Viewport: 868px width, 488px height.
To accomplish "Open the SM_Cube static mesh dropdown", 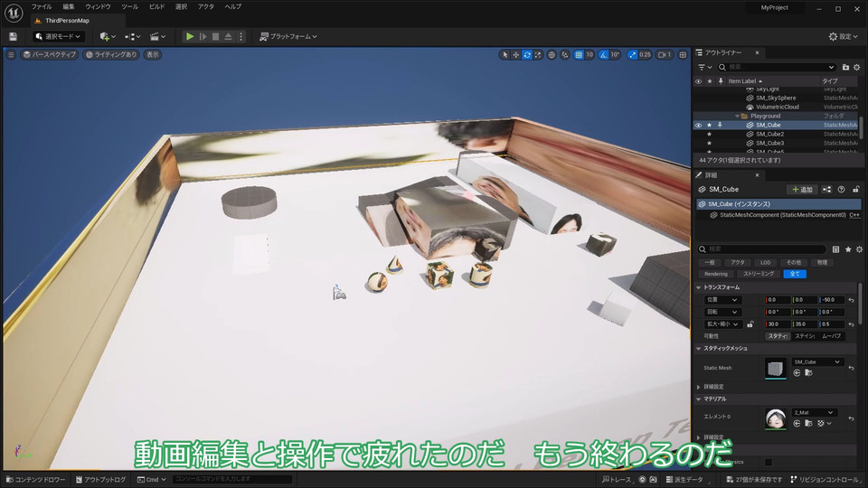I will [x=816, y=361].
